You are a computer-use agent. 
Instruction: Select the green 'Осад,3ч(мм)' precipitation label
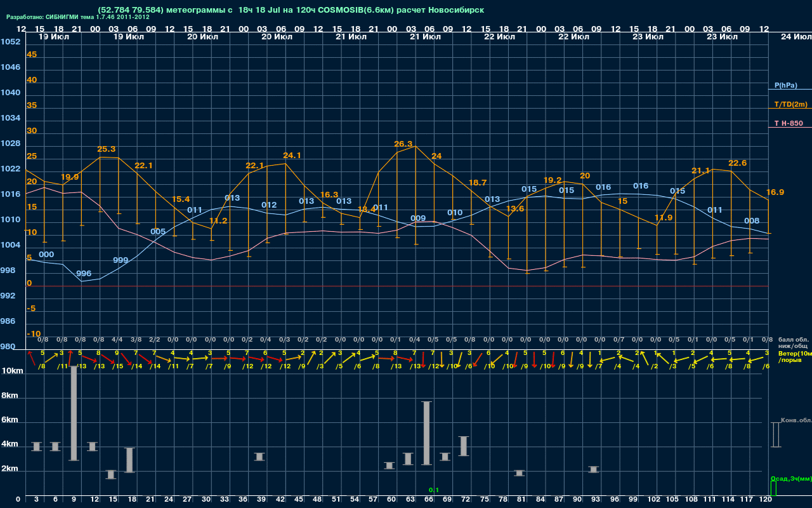(x=791, y=478)
